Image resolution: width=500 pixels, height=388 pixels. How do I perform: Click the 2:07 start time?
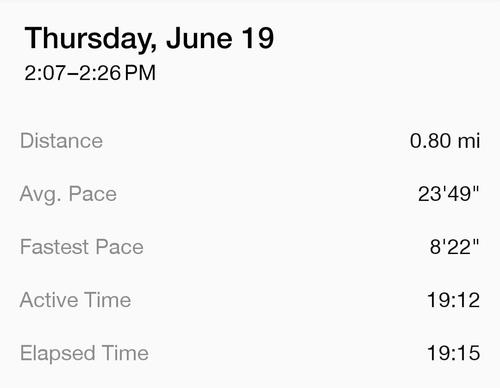point(45,73)
